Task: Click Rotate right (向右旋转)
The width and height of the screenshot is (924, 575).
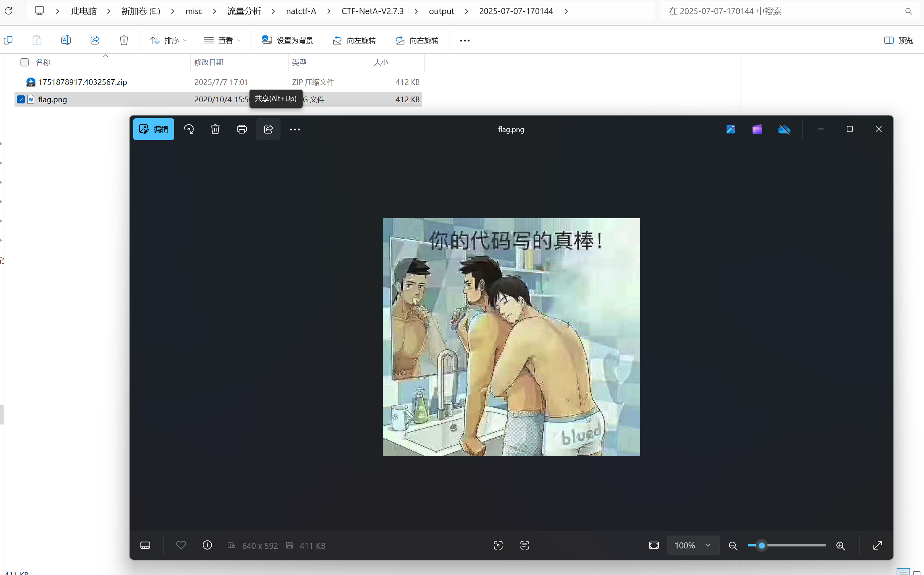Action: (417, 40)
